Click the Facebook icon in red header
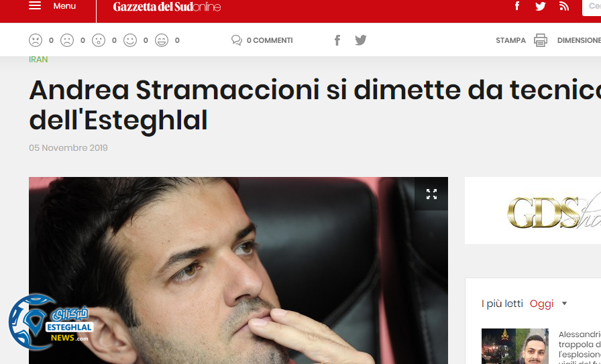The height and width of the screenshot is (364, 601). pos(517,6)
